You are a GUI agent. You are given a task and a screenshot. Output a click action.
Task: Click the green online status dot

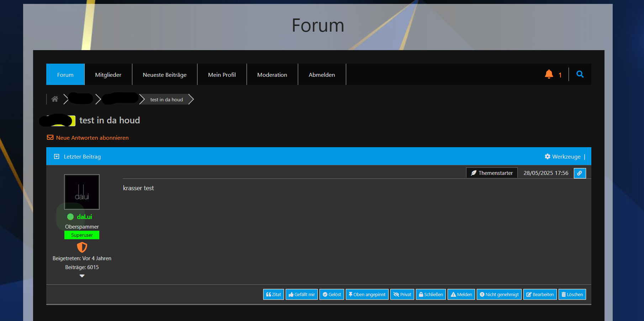pos(70,217)
